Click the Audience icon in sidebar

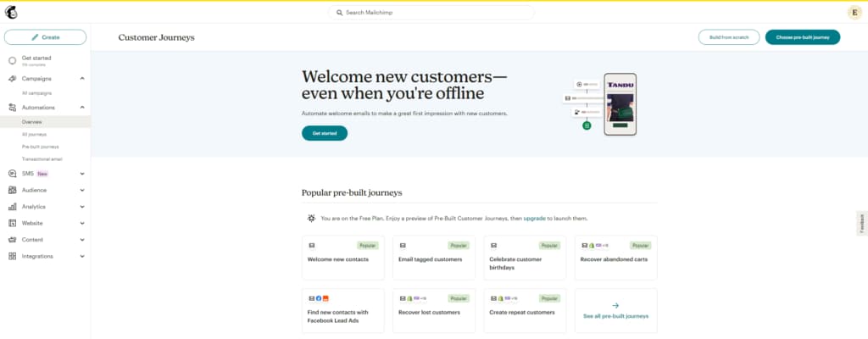tap(12, 190)
